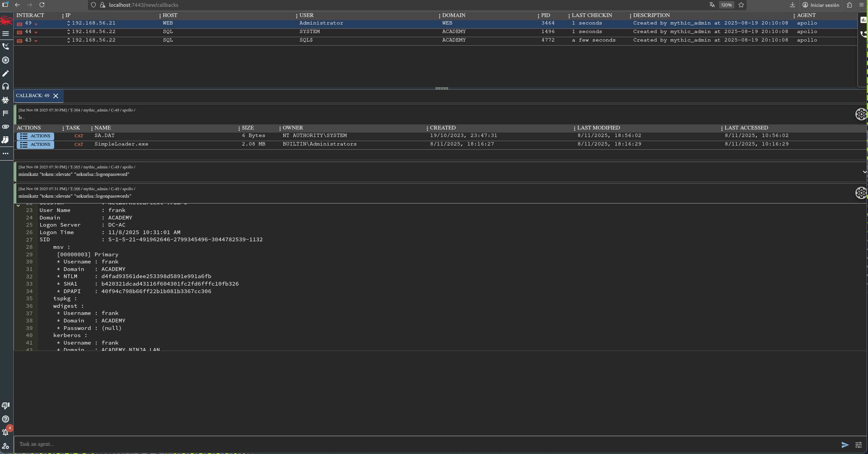Click keyboard interact icon for callback 49
The height and width of the screenshot is (454, 868).
(x=20, y=24)
